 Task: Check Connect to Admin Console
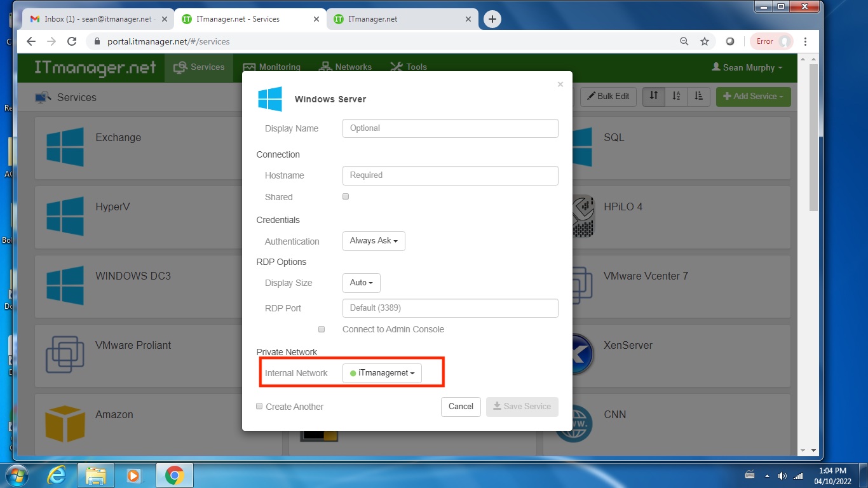322,329
